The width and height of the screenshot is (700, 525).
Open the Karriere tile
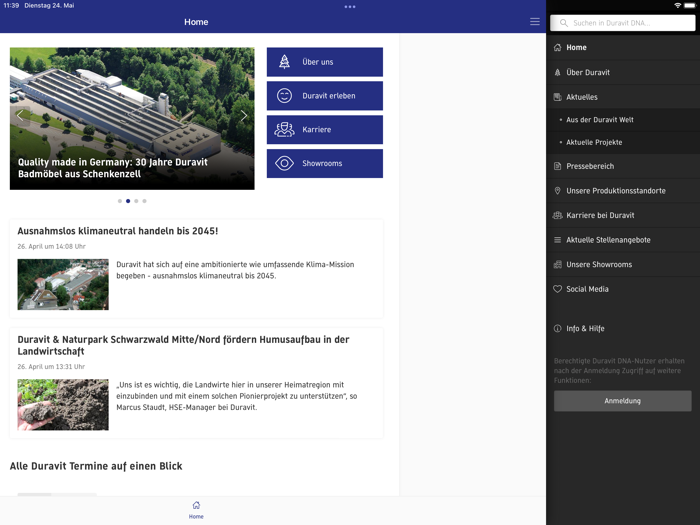tap(325, 129)
